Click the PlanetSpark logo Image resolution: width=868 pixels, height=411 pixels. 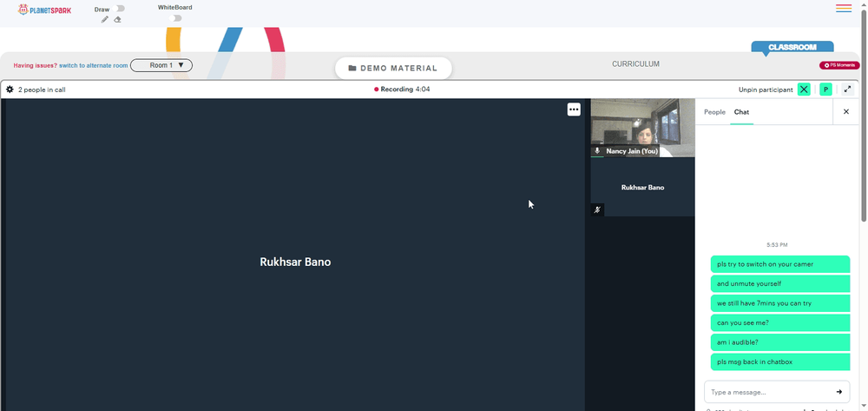(44, 10)
